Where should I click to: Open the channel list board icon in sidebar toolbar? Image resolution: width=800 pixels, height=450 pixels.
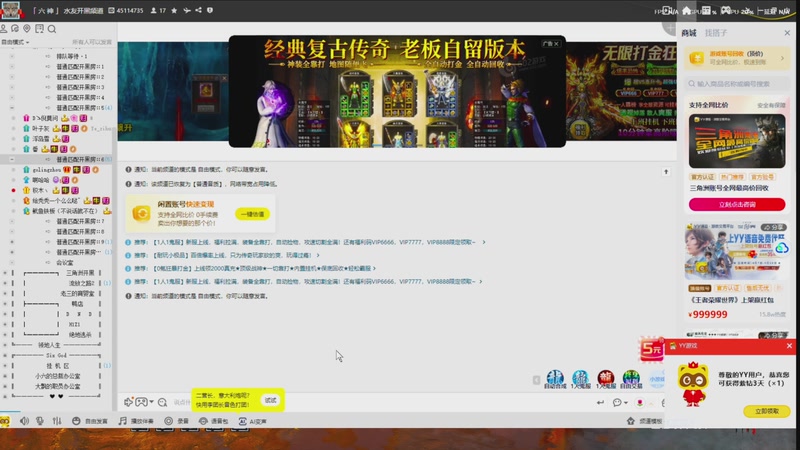pyautogui.click(x=39, y=29)
